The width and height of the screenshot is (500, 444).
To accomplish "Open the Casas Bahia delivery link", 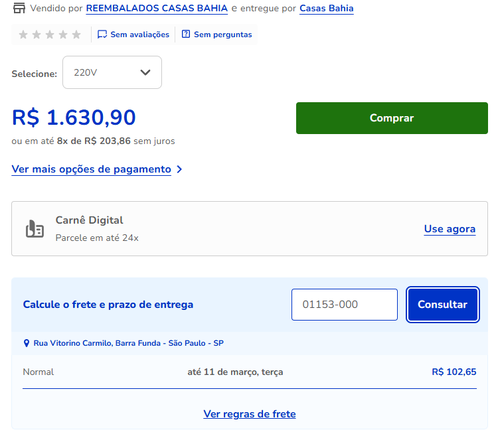I will pos(326,8).
